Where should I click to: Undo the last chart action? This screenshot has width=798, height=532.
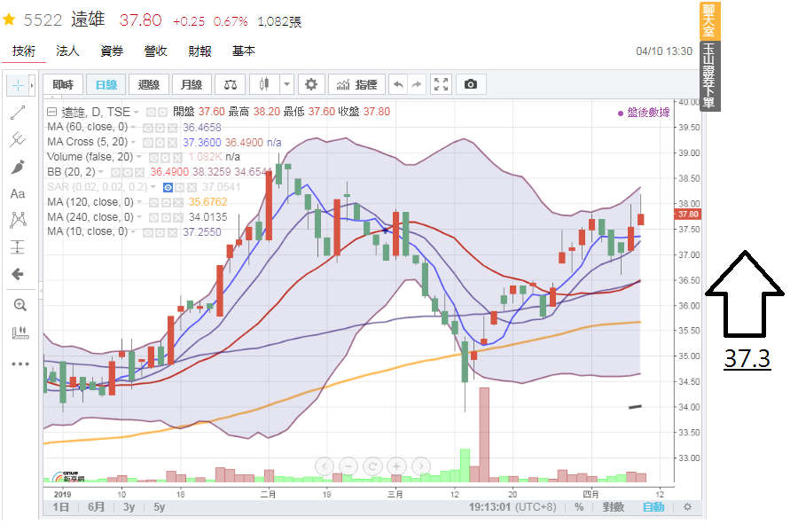398,84
